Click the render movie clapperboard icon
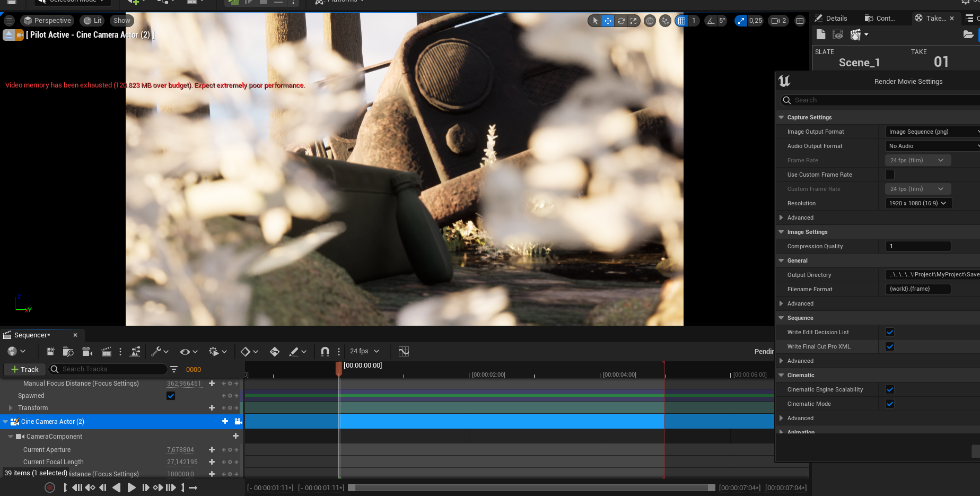The width and height of the screenshot is (980, 496). [x=106, y=352]
